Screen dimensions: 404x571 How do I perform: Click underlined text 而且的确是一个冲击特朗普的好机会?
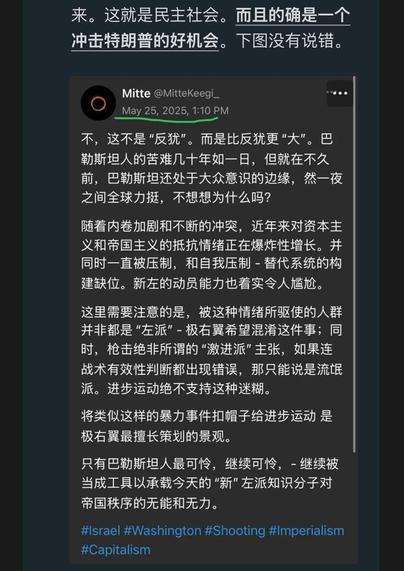click(211, 29)
